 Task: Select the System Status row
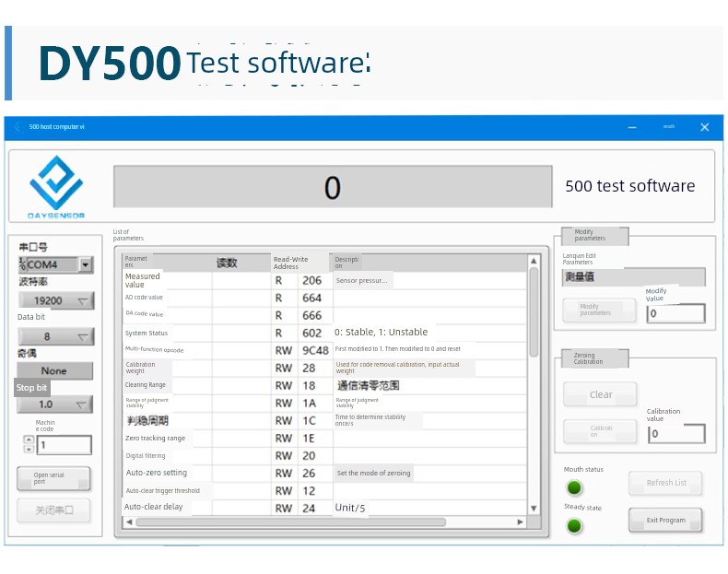tap(324, 334)
